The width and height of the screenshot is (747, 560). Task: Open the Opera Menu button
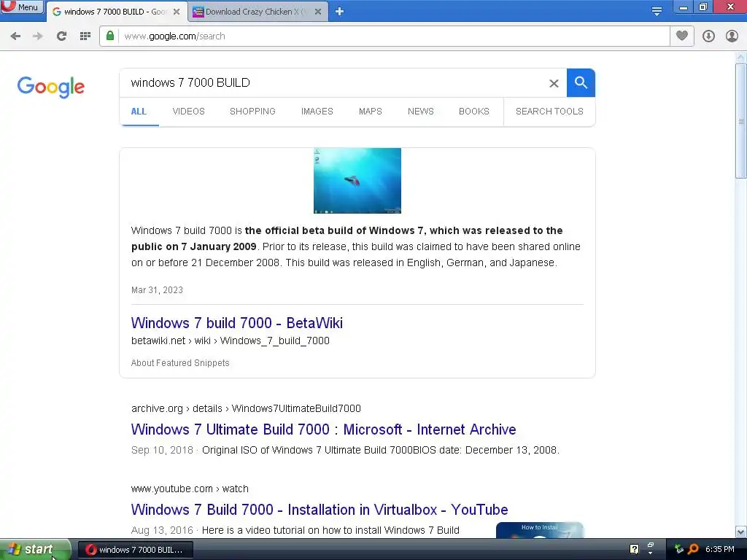(22, 7)
